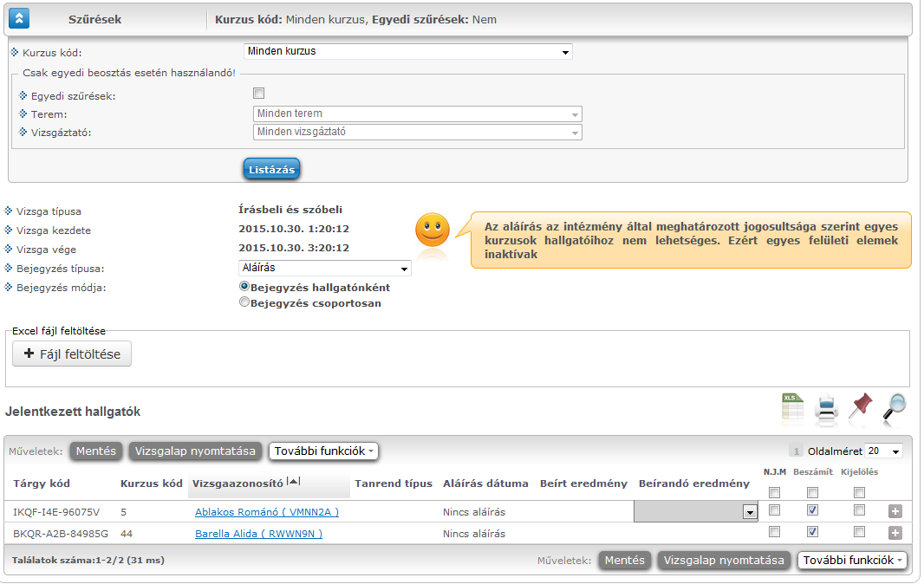
Task: Open bottom További funkciók menu
Action: [x=852, y=561]
